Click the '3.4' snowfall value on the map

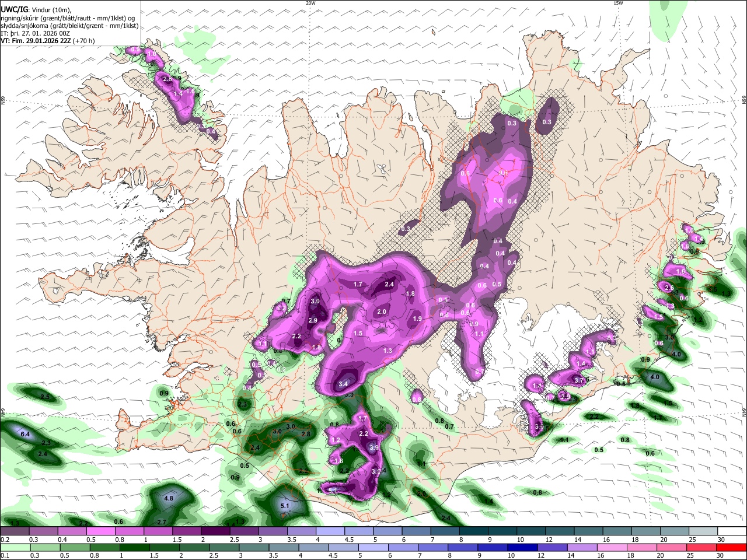click(343, 384)
